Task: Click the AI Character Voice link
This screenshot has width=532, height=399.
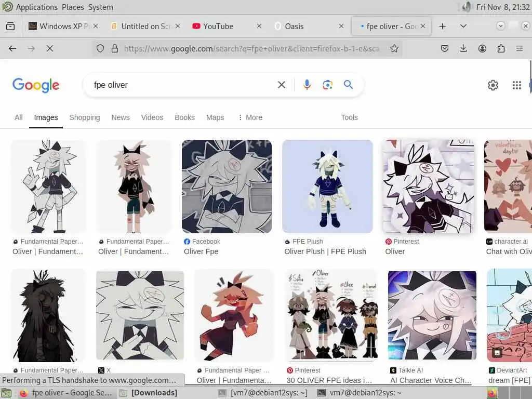Action: point(431,380)
